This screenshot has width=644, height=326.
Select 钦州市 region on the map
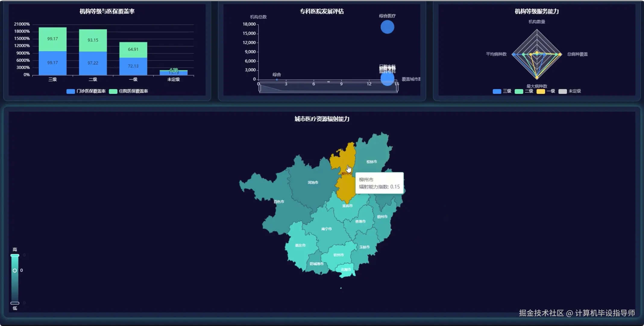(x=338, y=255)
